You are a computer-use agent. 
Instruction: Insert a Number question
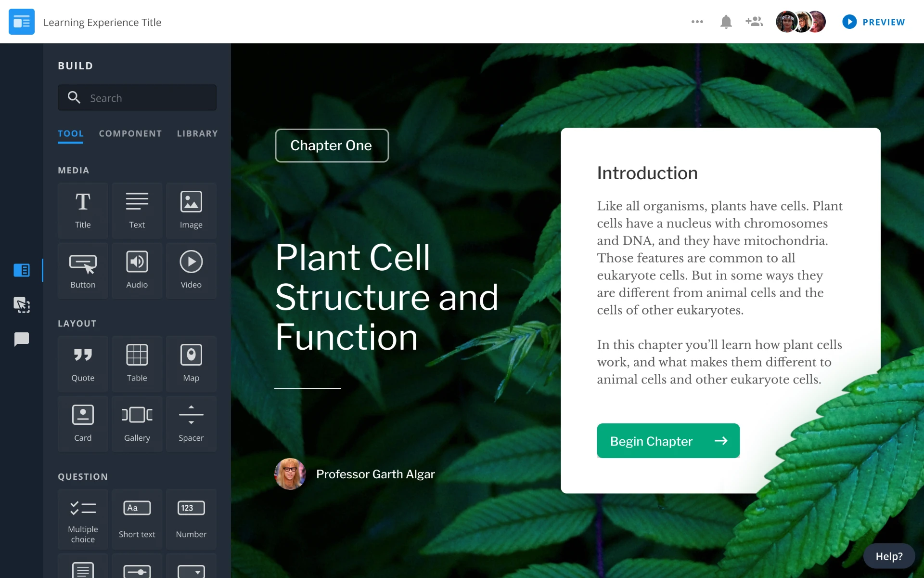[191, 519]
